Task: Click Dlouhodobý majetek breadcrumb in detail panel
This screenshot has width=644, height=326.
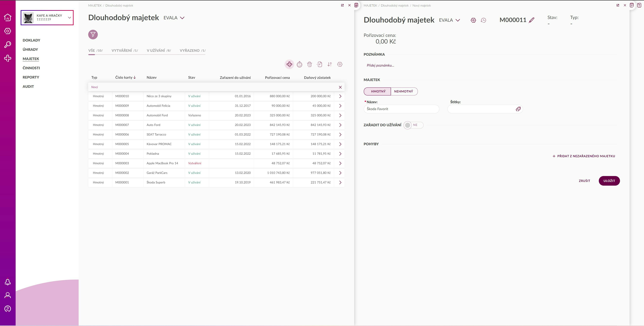Action: tap(394, 6)
